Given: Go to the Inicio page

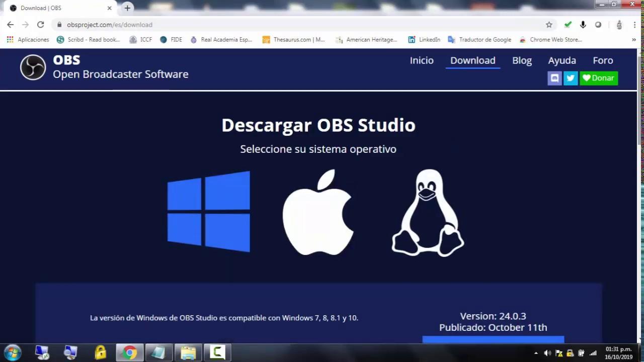Looking at the screenshot, I should tap(422, 60).
